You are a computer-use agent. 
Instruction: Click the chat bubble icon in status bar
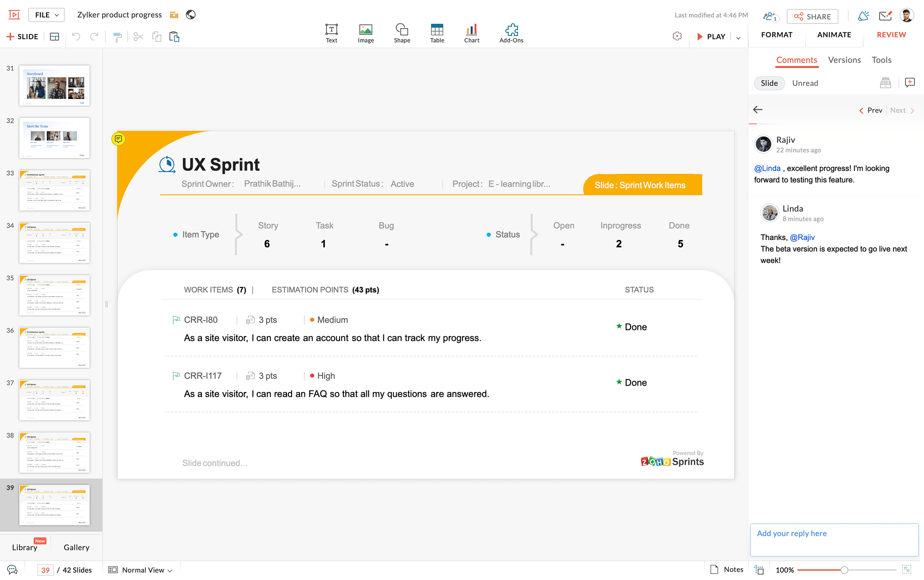(12, 570)
